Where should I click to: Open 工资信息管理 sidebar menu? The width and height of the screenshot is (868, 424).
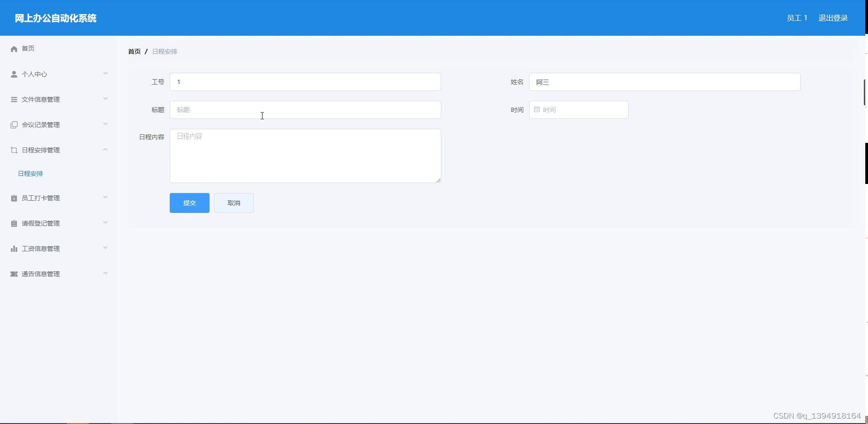(59, 249)
